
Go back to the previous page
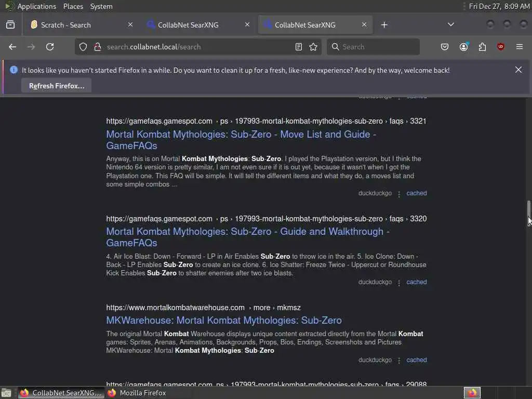[x=12, y=47]
